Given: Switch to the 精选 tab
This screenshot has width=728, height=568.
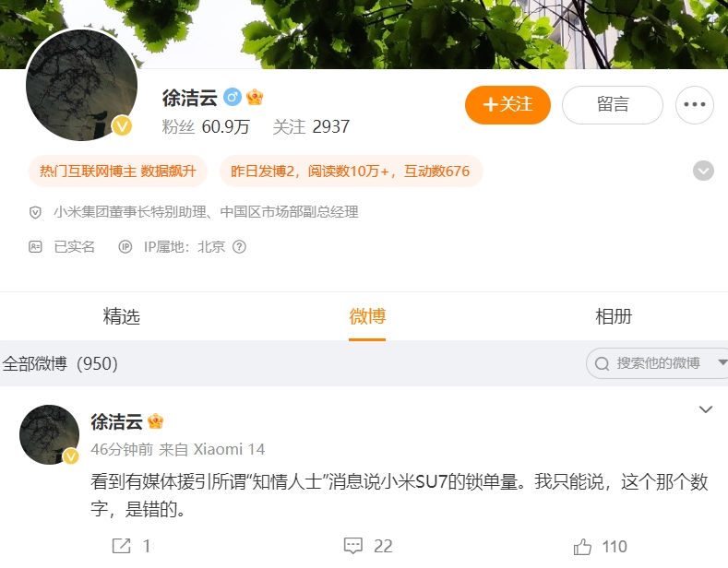Looking at the screenshot, I should tap(122, 316).
